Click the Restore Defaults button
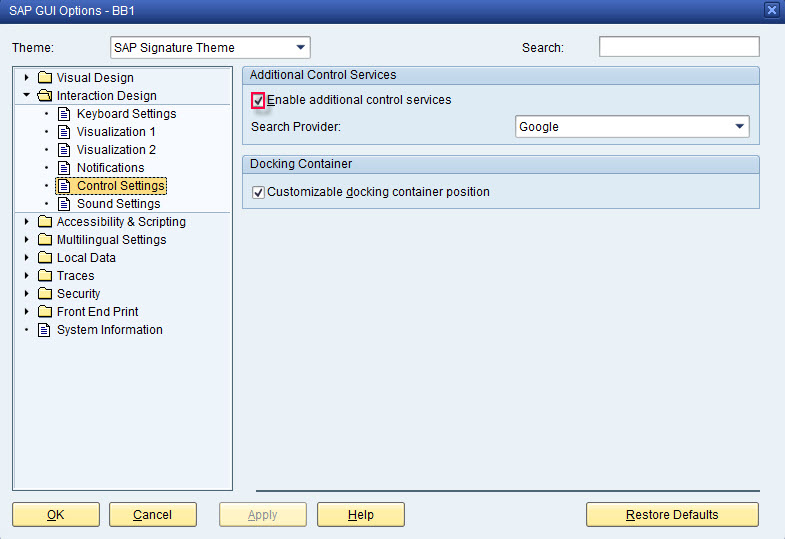Screen dimensions: 785x539 [x=672, y=514]
